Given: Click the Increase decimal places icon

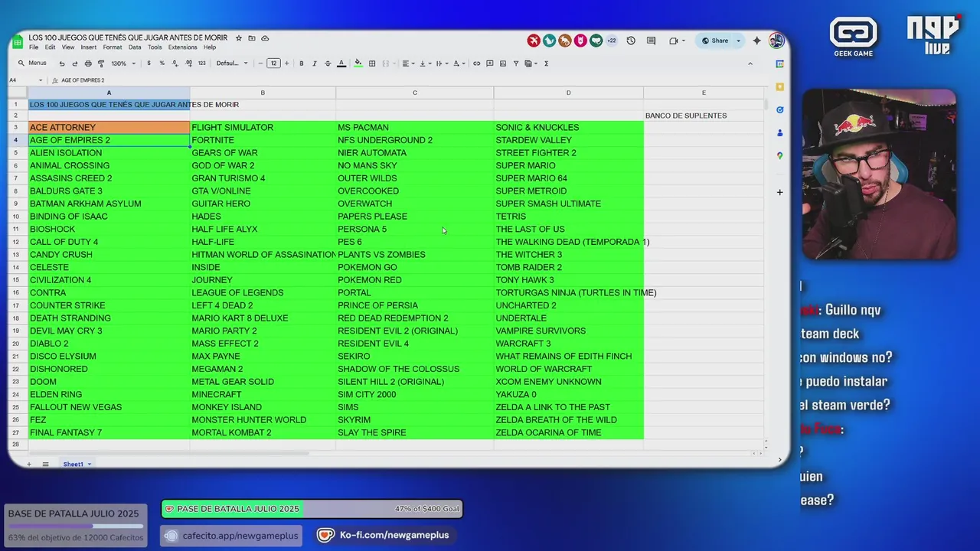Looking at the screenshot, I should (x=188, y=64).
